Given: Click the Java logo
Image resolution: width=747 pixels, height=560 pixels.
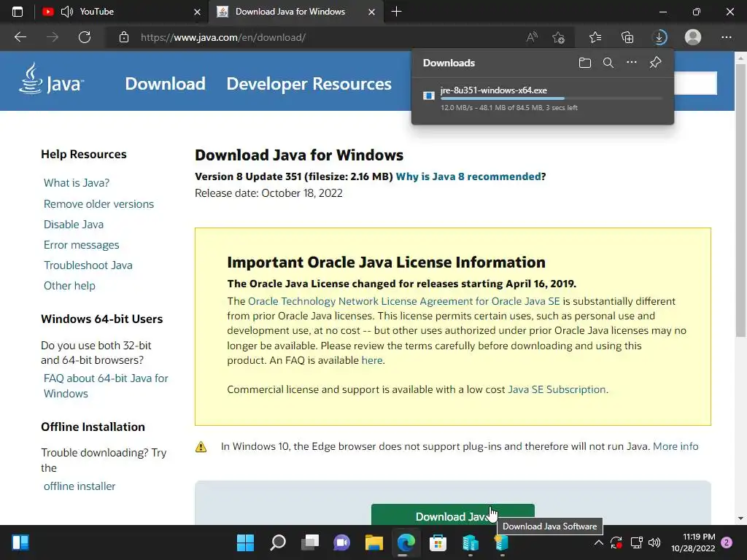Looking at the screenshot, I should [52, 79].
